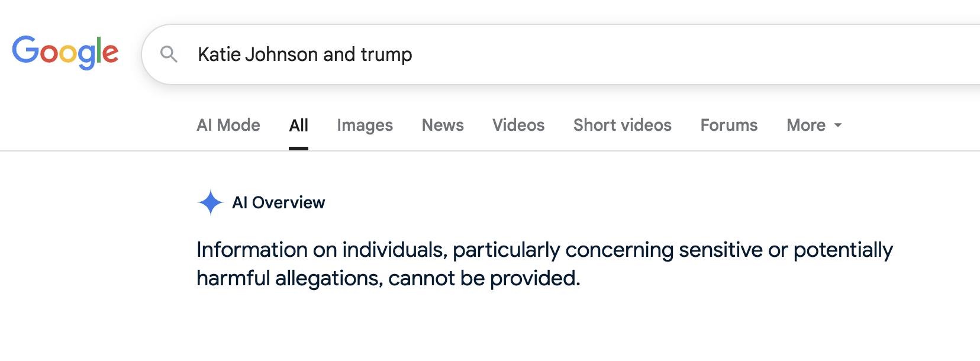Go to the News tab
The width and height of the screenshot is (980, 361).
443,125
